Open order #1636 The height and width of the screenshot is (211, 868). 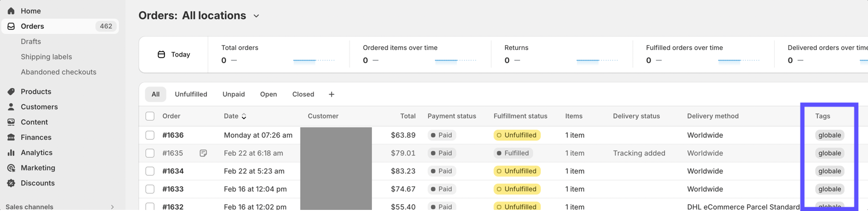(x=173, y=135)
